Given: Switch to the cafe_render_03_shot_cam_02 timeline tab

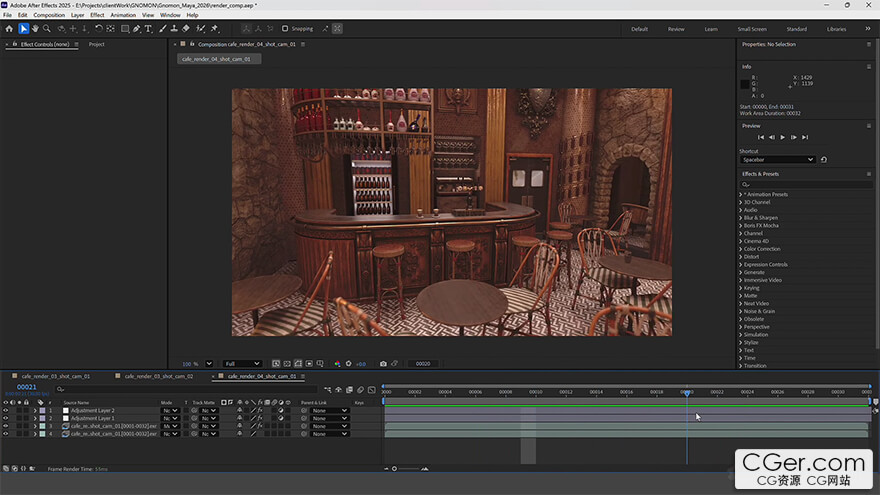Looking at the screenshot, I should click(x=156, y=376).
